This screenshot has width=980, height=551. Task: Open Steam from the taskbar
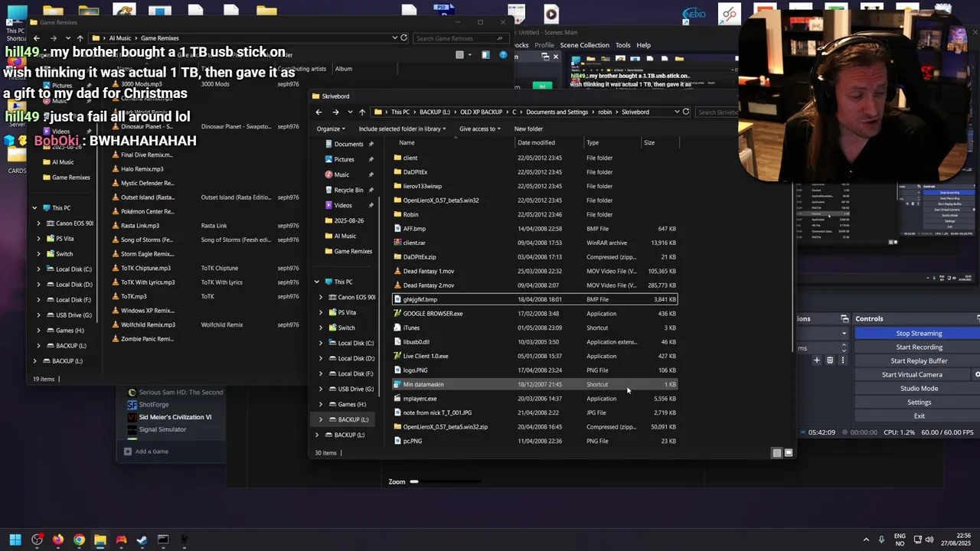click(x=142, y=540)
